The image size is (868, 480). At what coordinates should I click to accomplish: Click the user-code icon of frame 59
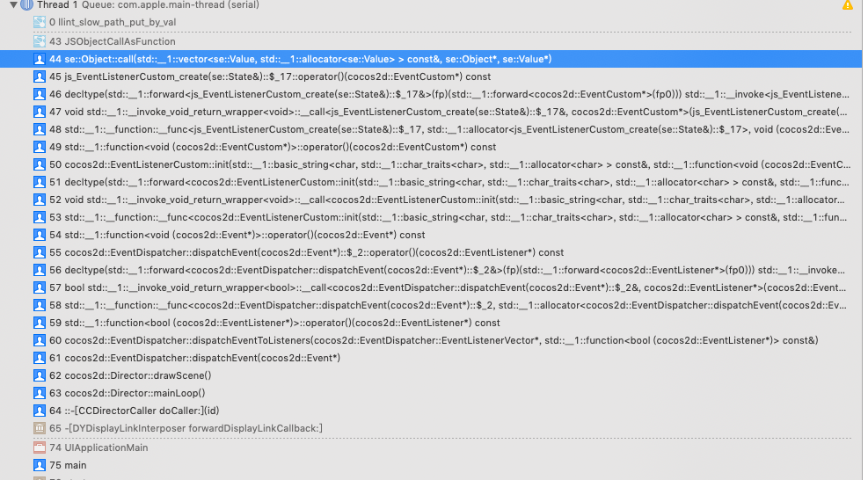pyautogui.click(x=40, y=324)
